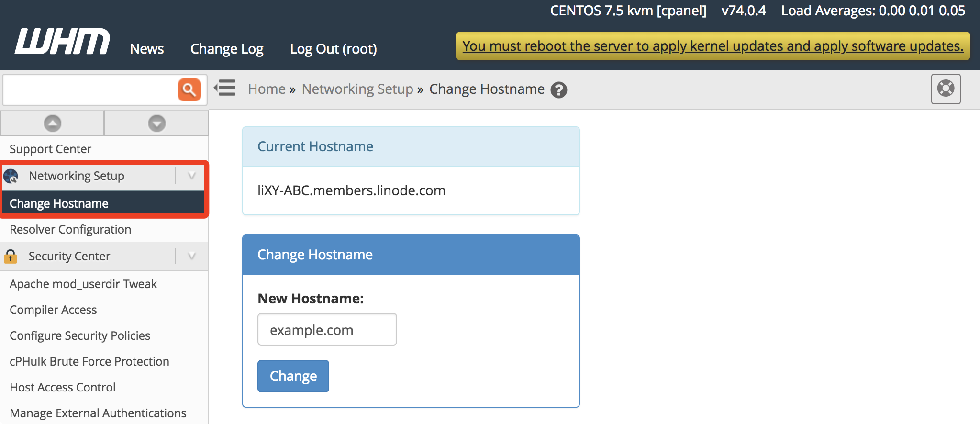The width and height of the screenshot is (980, 424).
Task: Click the New Hostname input field
Action: tap(327, 330)
